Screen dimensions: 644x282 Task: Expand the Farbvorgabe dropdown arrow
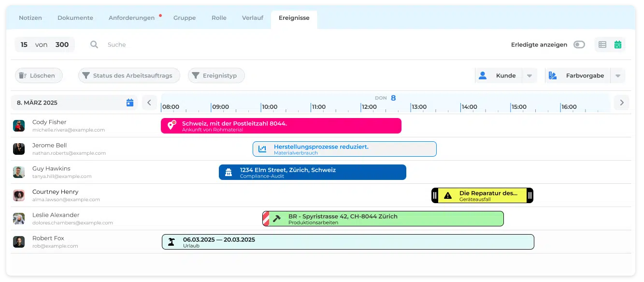pos(617,76)
